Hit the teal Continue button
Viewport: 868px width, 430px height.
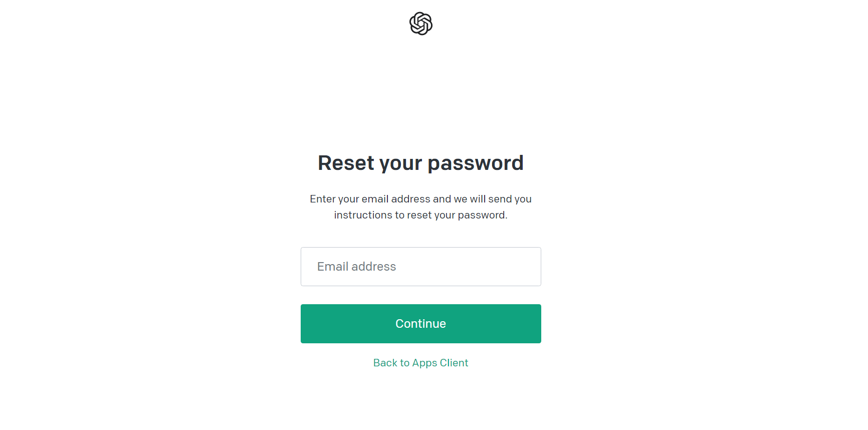tap(420, 324)
